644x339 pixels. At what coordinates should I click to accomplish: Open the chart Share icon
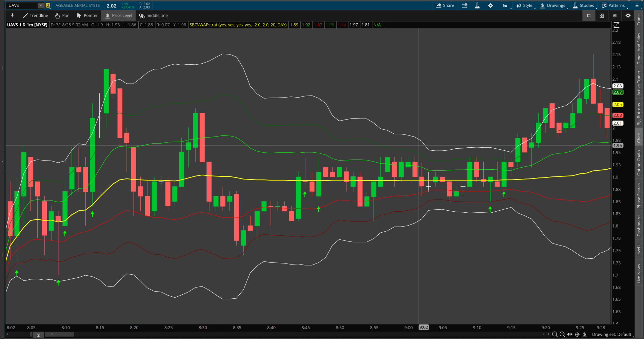pyautogui.click(x=445, y=5)
